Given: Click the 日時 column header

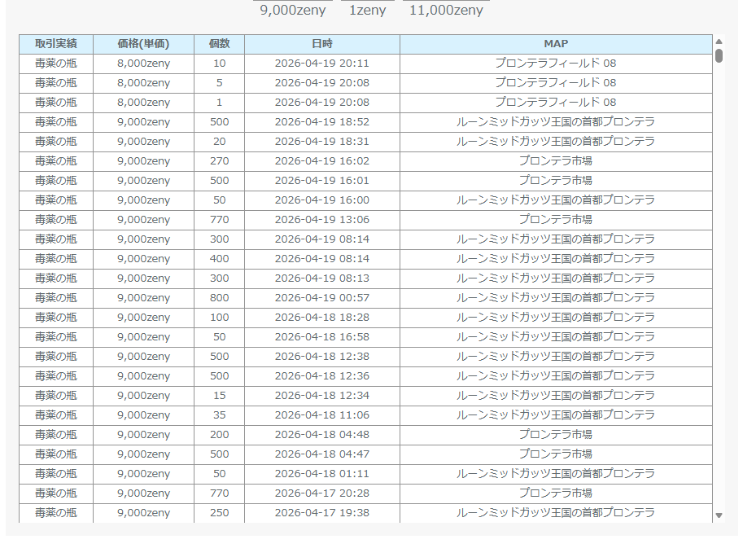Looking at the screenshot, I should (x=321, y=44).
